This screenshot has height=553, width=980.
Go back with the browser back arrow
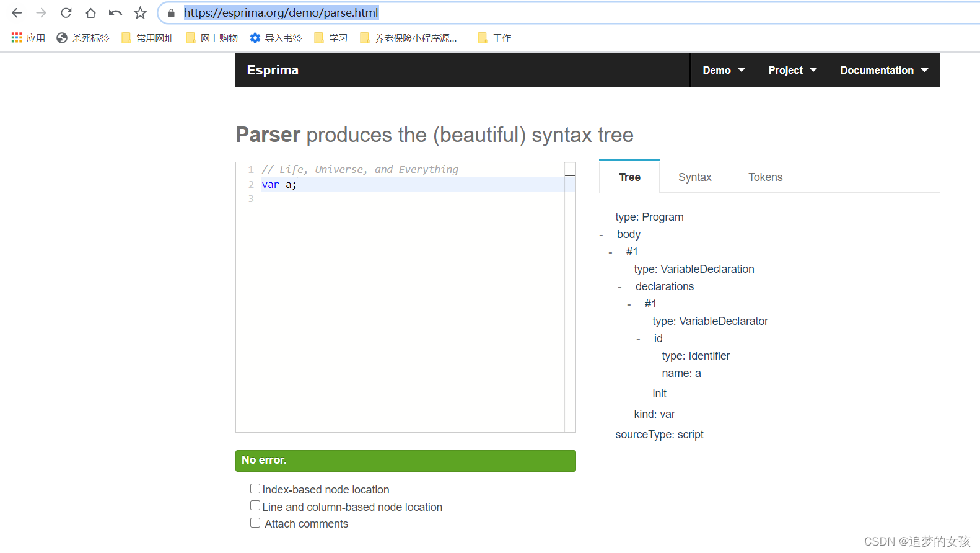pyautogui.click(x=17, y=13)
